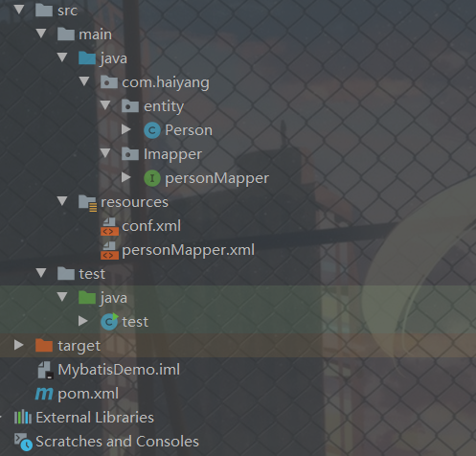Screen dimensions: 476x456
Task: Click the MybatisDemo.iml file icon
Action: pos(45,370)
